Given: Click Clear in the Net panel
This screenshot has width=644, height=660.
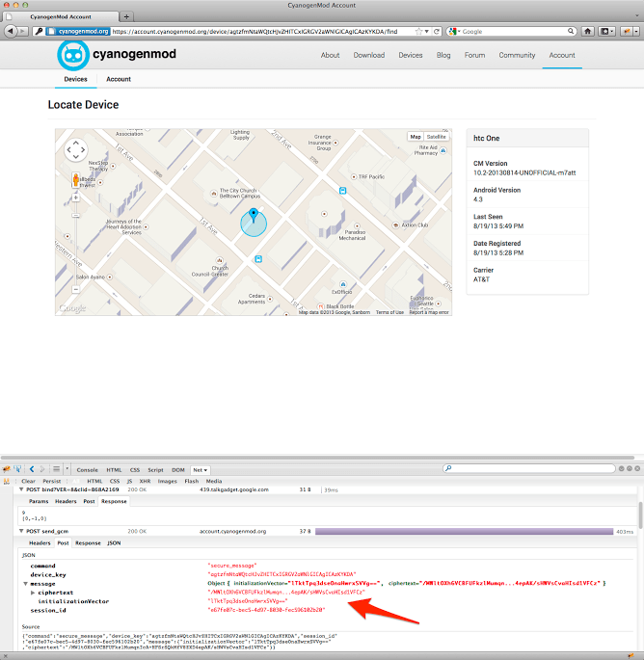Looking at the screenshot, I should tap(28, 481).
